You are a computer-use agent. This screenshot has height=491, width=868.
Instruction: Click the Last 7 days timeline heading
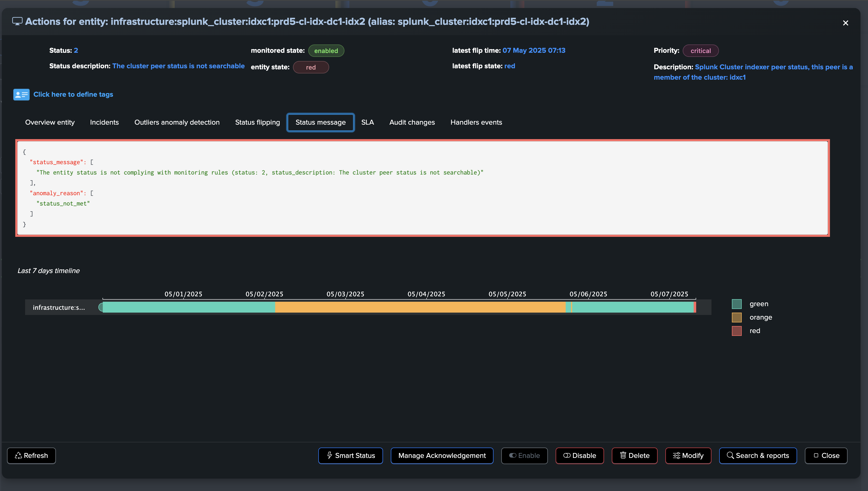[49, 270]
